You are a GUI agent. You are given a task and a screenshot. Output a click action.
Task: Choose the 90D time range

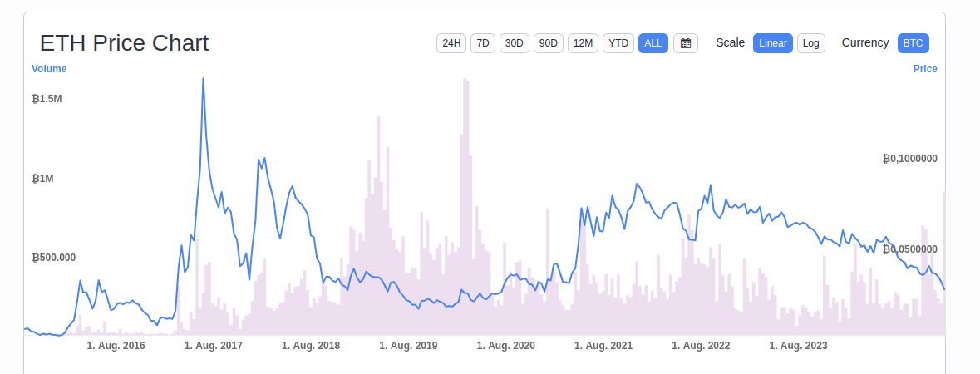tap(549, 43)
